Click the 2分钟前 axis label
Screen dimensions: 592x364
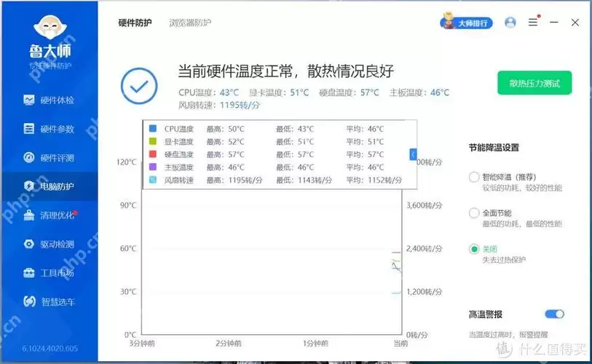(229, 343)
